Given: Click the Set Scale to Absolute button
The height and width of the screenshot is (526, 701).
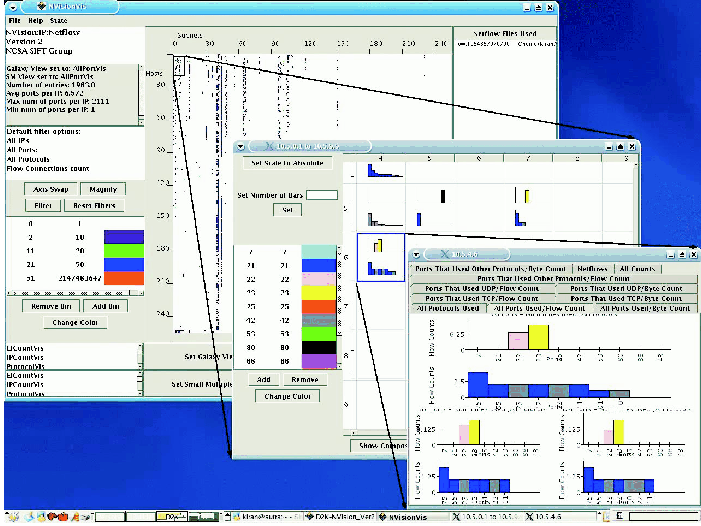Looking at the screenshot, I should (x=287, y=162).
